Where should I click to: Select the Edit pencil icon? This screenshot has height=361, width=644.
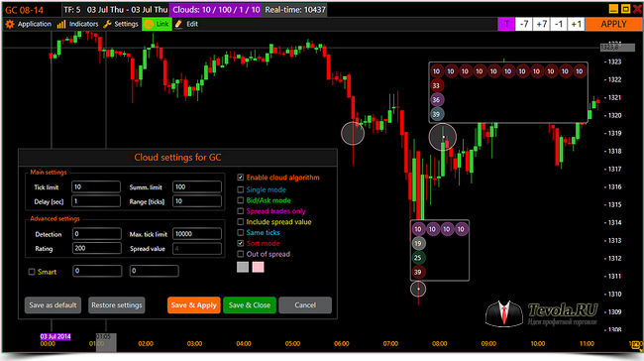(178, 24)
